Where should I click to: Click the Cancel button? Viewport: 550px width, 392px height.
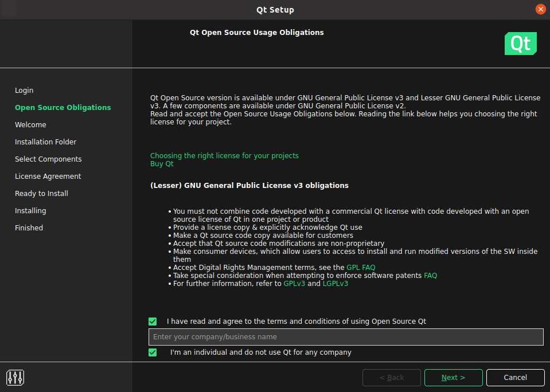[x=514, y=378]
